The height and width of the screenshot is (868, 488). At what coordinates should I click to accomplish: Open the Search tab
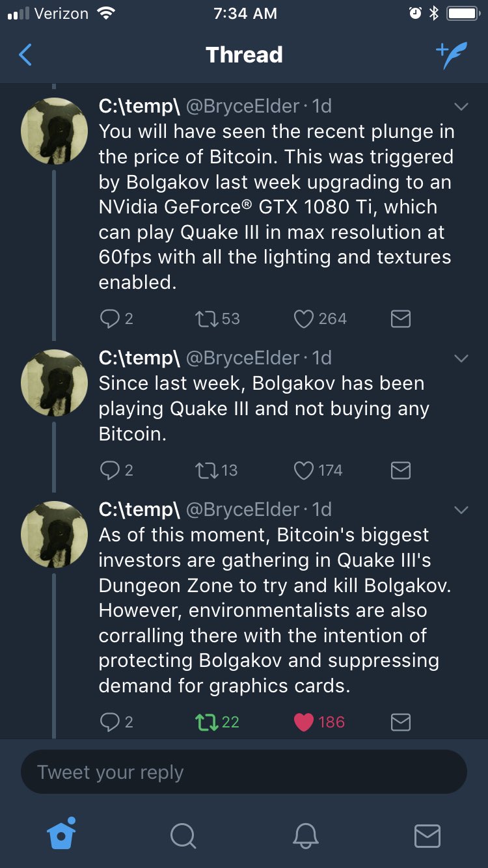pos(183,835)
